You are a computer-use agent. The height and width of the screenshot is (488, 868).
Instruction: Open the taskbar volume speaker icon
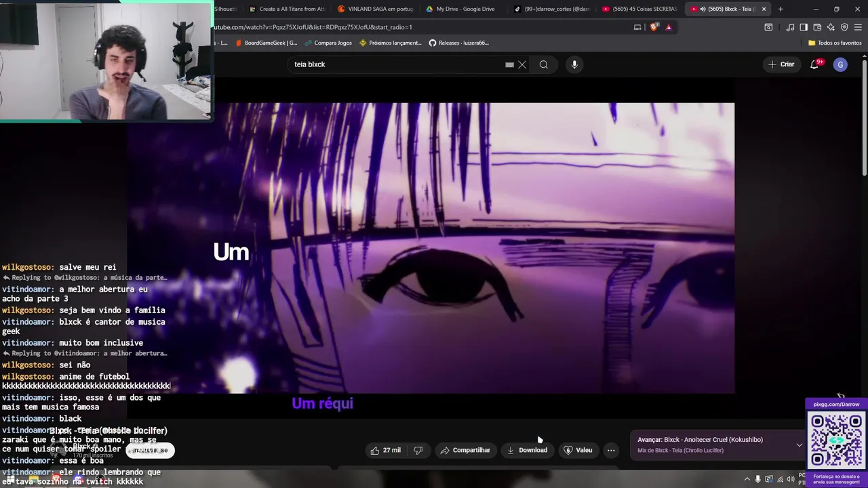tap(790, 479)
